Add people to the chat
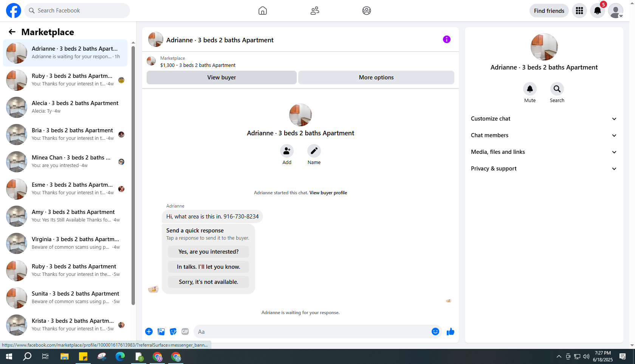 tap(287, 151)
